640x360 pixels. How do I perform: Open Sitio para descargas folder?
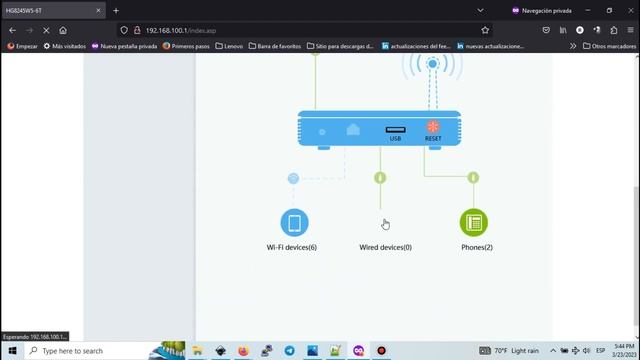(340, 46)
